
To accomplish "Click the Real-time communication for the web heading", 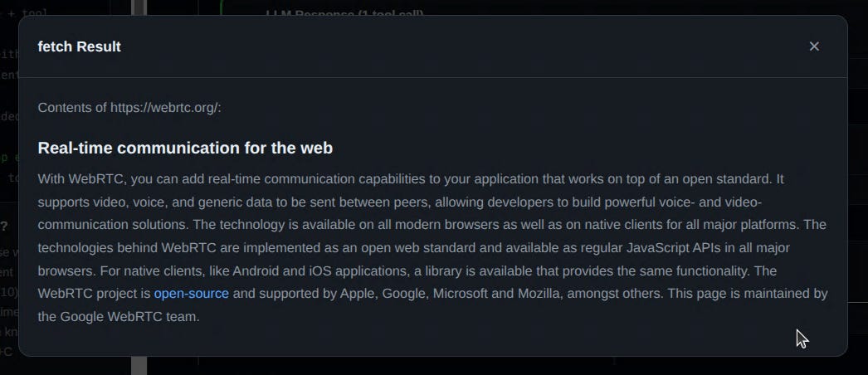I will (185, 149).
